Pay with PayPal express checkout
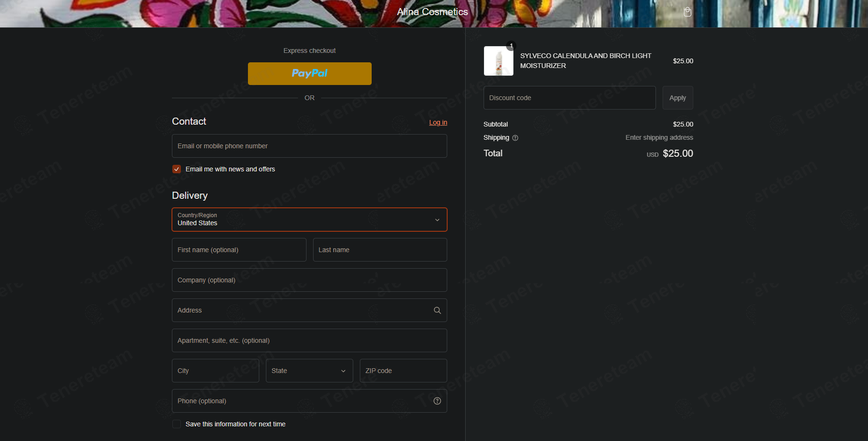Screen dimensions: 868x441 (309, 74)
